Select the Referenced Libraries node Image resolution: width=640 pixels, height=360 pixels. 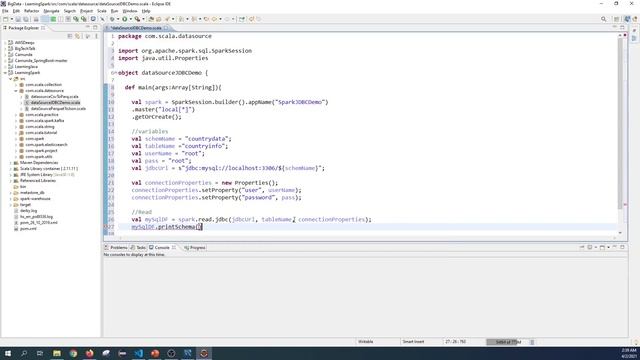click(x=38, y=180)
